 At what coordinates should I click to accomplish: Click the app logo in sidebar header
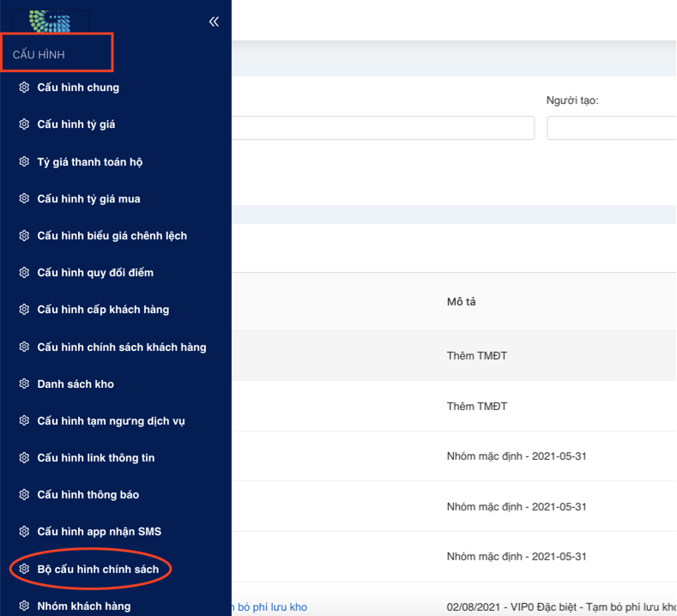(x=50, y=19)
